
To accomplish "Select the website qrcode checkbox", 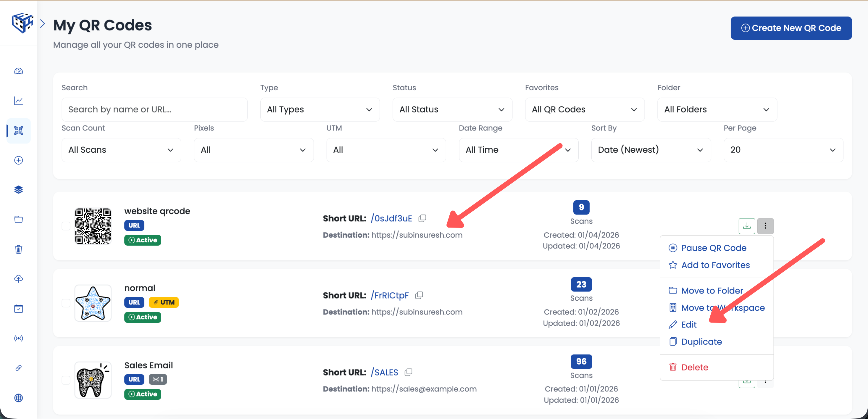I will (66, 226).
